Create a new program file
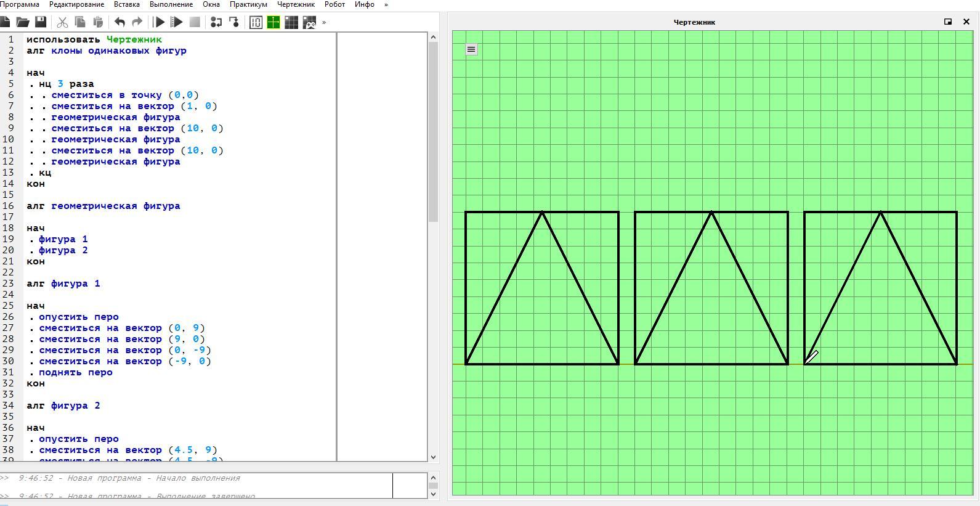This screenshot has height=506, width=980. [5, 22]
